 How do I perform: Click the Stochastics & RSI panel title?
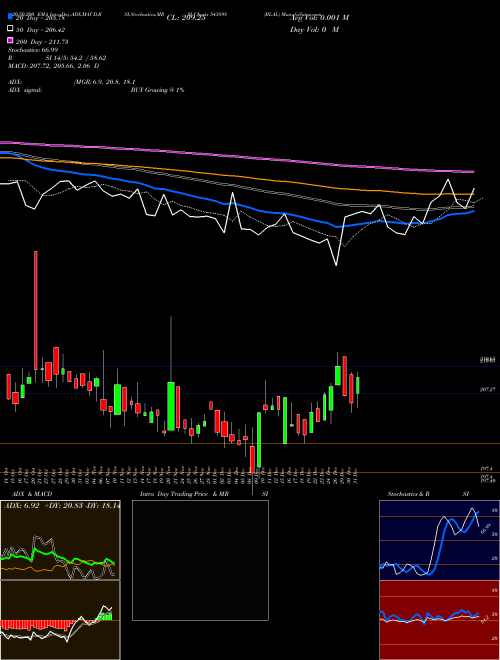point(428,494)
